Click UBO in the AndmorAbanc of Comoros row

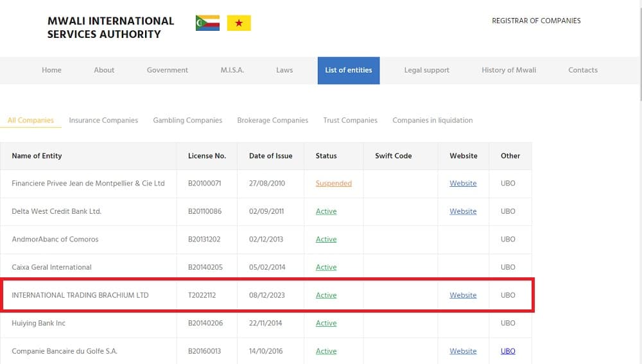click(508, 239)
